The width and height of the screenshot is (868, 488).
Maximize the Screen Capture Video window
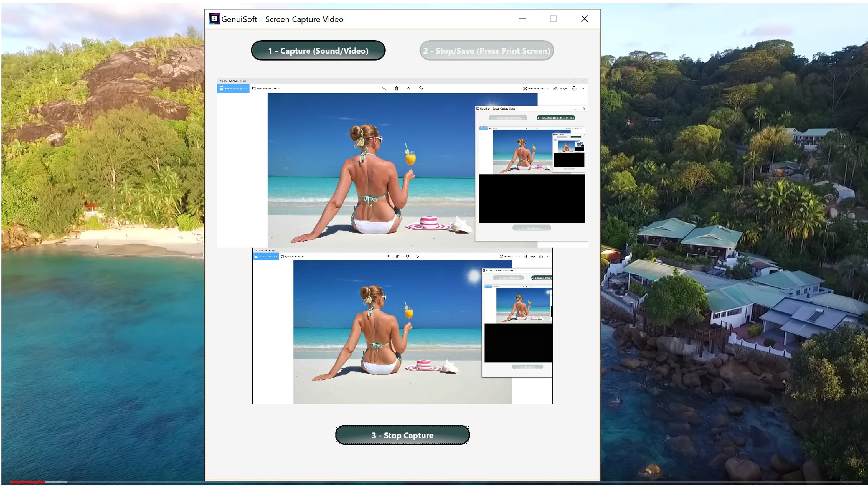click(553, 19)
